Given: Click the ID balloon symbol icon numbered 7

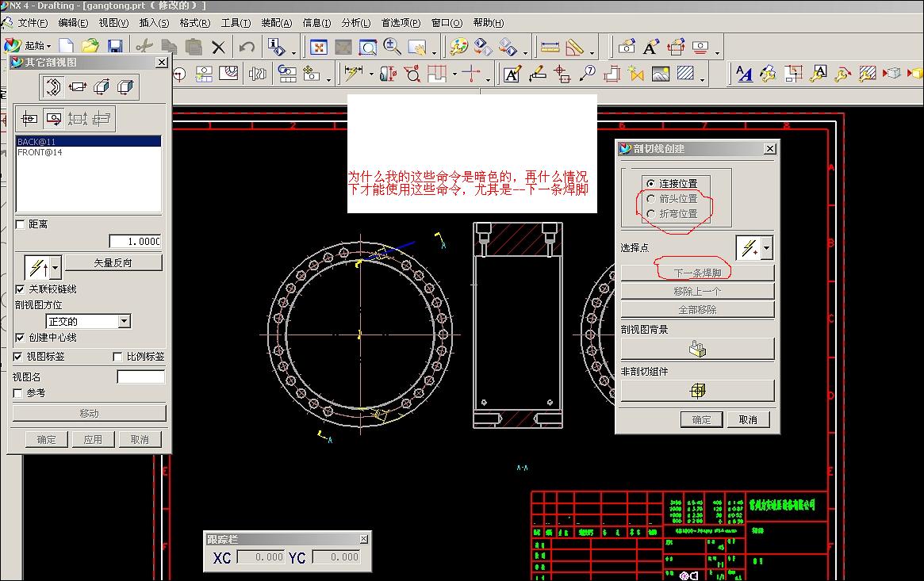Looking at the screenshot, I should pyautogui.click(x=588, y=74).
